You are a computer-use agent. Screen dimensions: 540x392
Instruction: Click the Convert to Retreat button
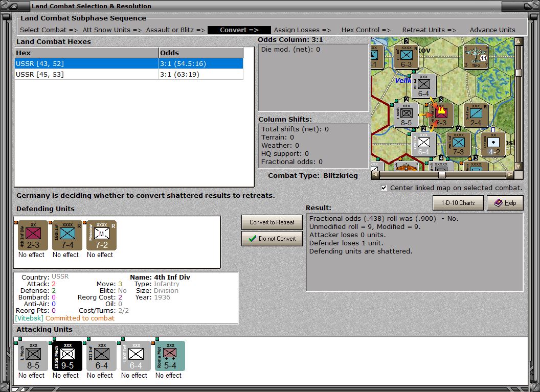pyautogui.click(x=272, y=222)
